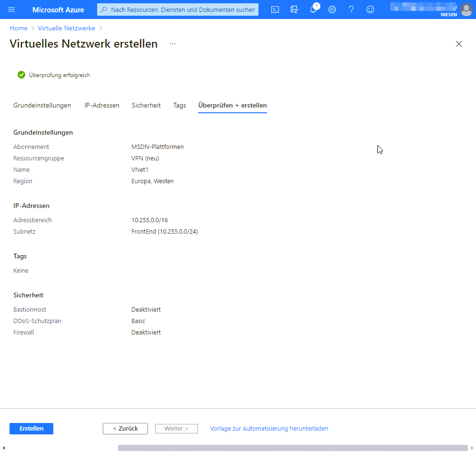Select BastionHost Deaktiviert value
This screenshot has height=452, width=476.
[x=146, y=309]
